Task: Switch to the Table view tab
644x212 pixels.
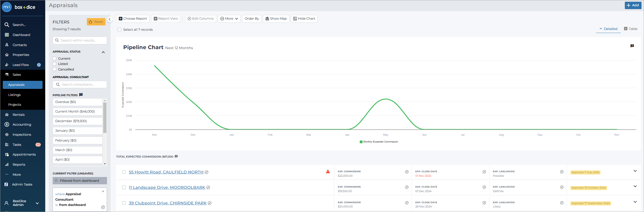Action: pyautogui.click(x=631, y=29)
